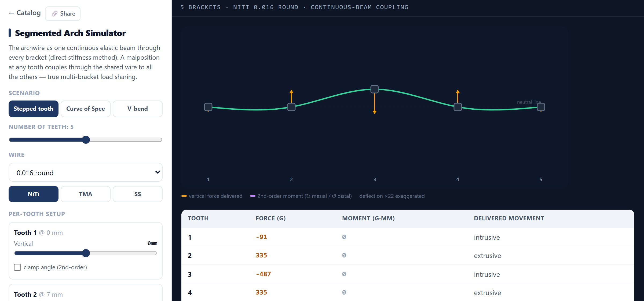Adjust the Number of Teeth slider
Viewport: 644px width, 301px height.
coord(86,140)
